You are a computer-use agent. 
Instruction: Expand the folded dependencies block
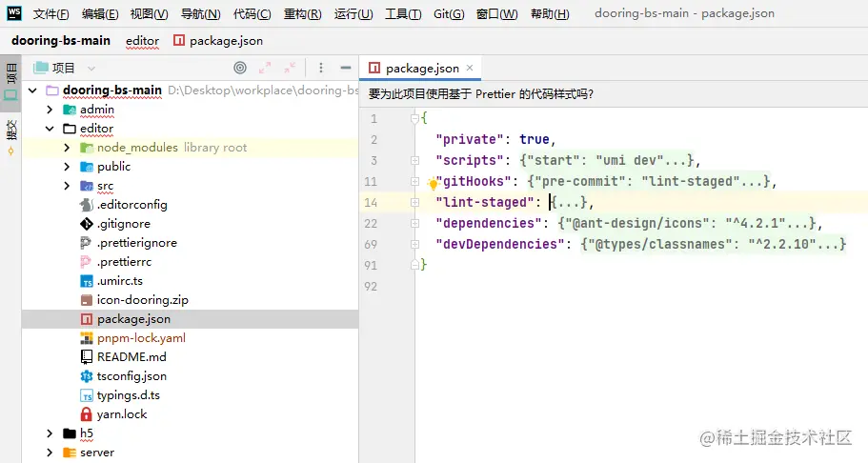pyautogui.click(x=414, y=223)
